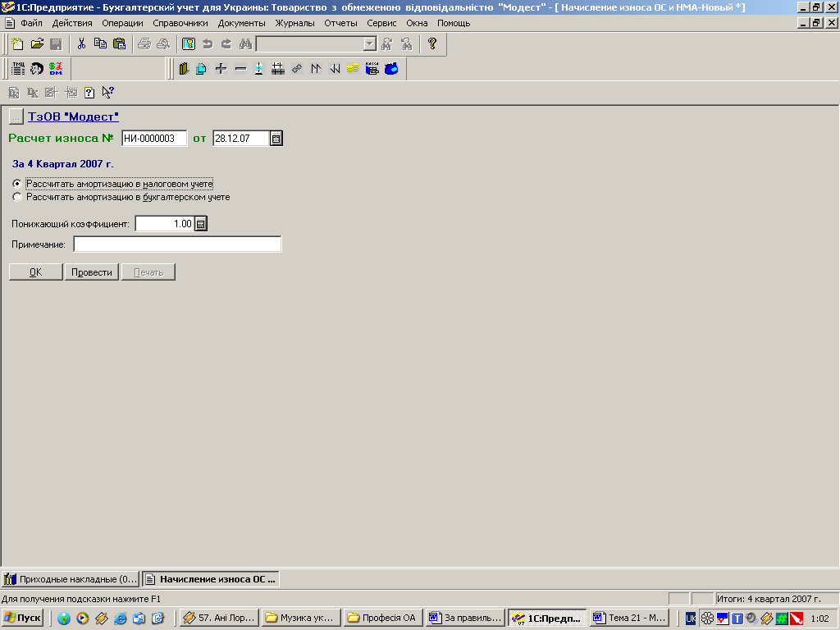Select tax accounting amortization radio button

point(17,184)
